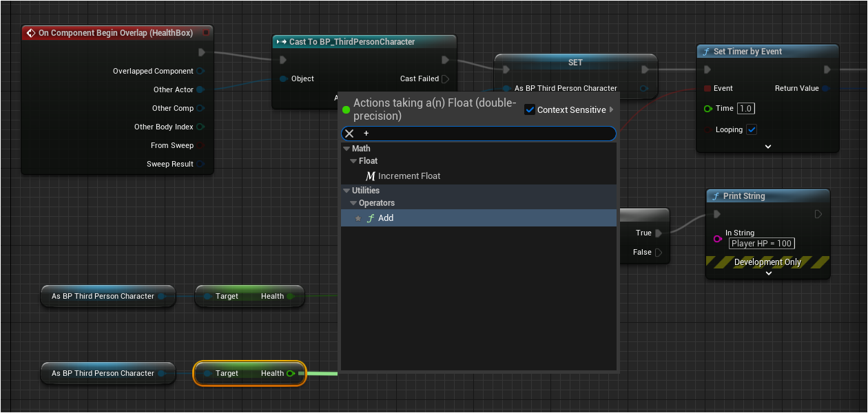Click the Target pin on the selected Health node
The width and height of the screenshot is (868, 413).
[x=207, y=374]
